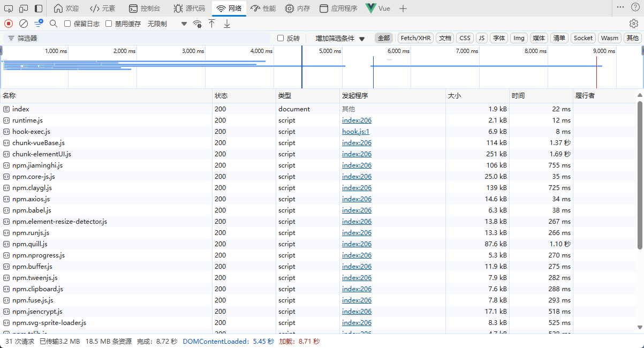Filter by Img type
Screen dimensions: 644x348
pyautogui.click(x=519, y=38)
